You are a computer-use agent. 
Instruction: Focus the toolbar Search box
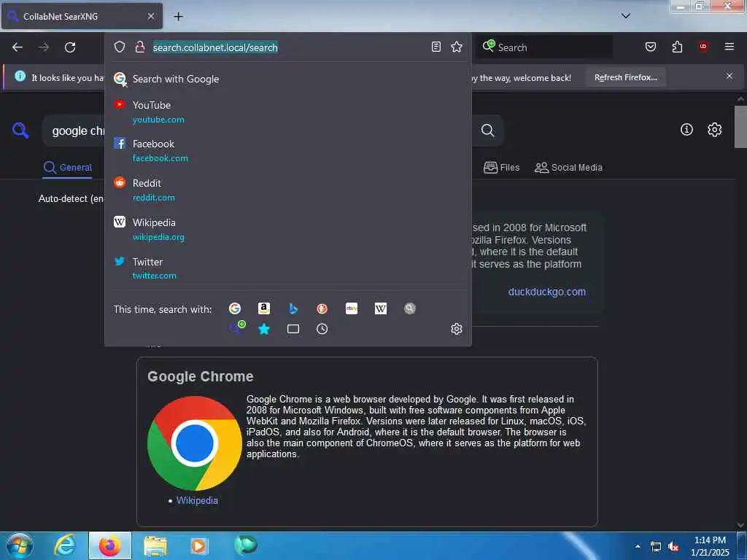tap(544, 47)
